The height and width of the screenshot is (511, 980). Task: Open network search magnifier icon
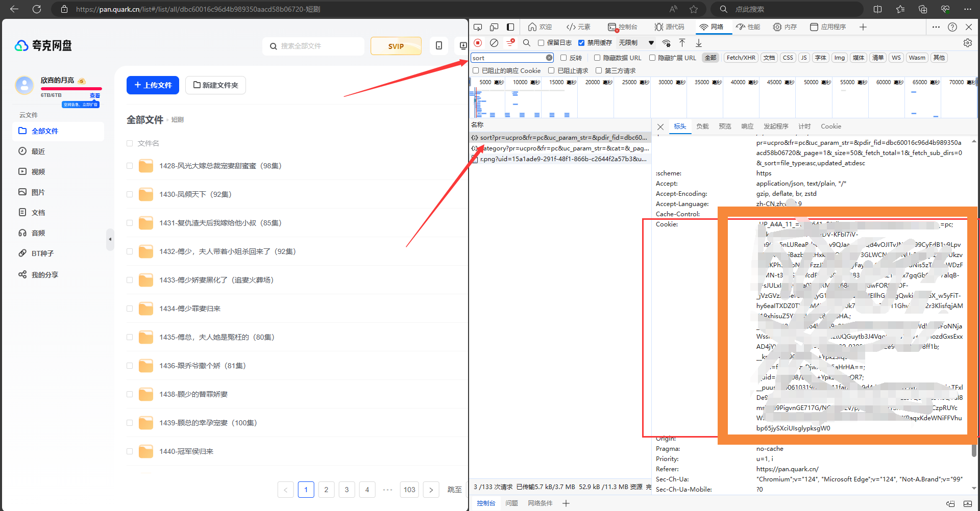(527, 43)
